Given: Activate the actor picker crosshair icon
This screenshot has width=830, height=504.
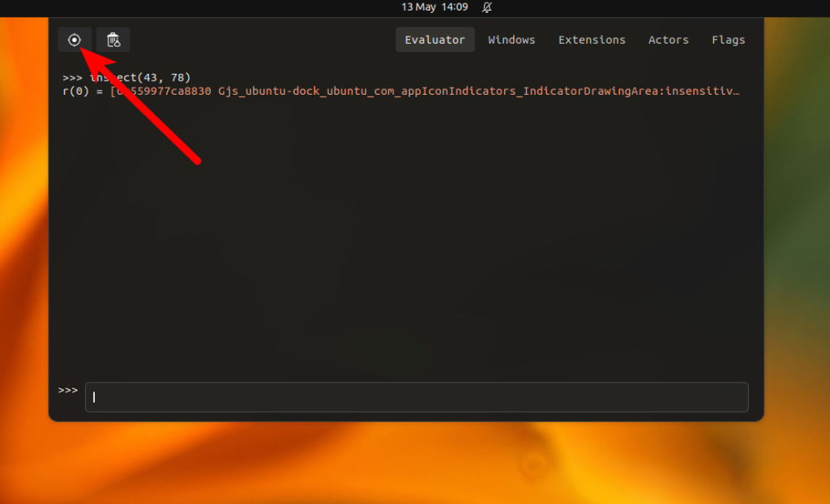Looking at the screenshot, I should point(75,40).
